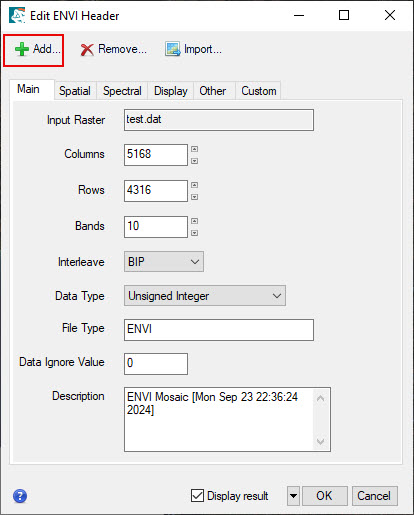Image resolution: width=414 pixels, height=515 pixels.
Task: Switch to the Spatial tab
Action: click(x=75, y=91)
